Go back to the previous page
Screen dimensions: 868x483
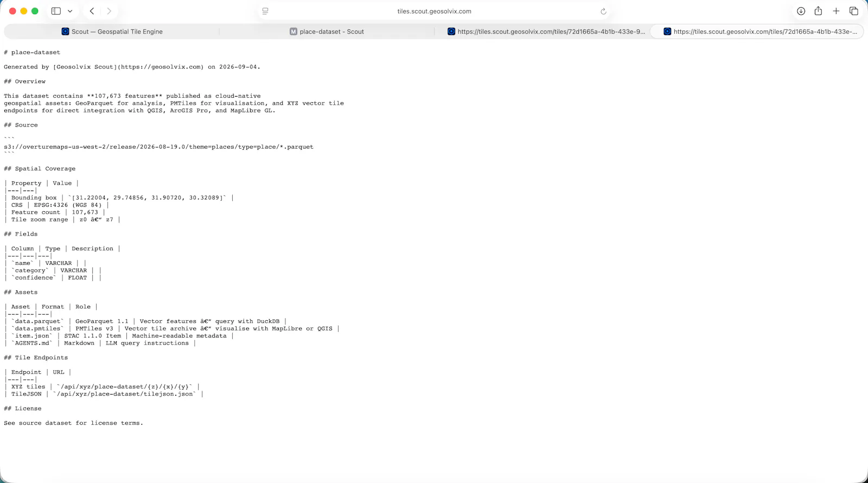click(x=92, y=11)
